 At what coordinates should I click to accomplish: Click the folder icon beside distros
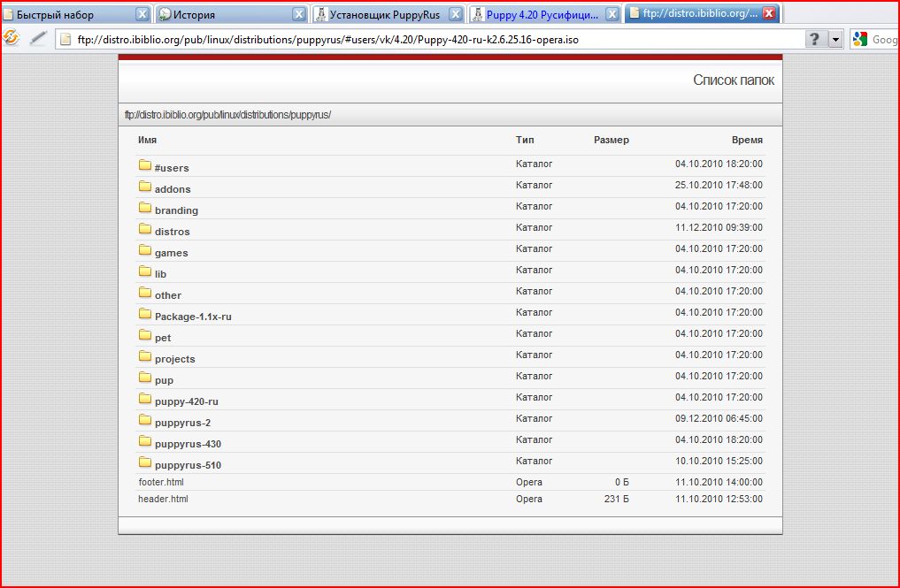point(144,229)
